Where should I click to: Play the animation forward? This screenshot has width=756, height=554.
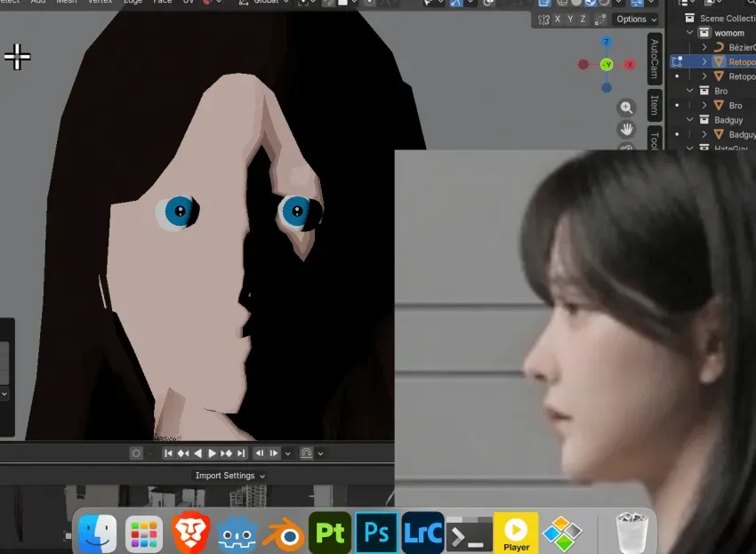pyautogui.click(x=212, y=454)
